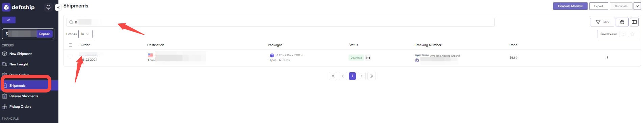Open New Shipment in the sidebar

[20, 54]
